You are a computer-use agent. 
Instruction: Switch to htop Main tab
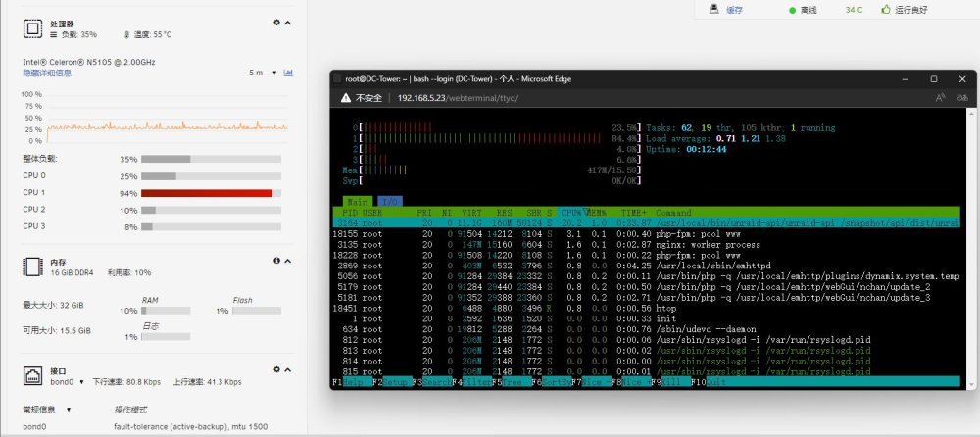pyautogui.click(x=358, y=202)
